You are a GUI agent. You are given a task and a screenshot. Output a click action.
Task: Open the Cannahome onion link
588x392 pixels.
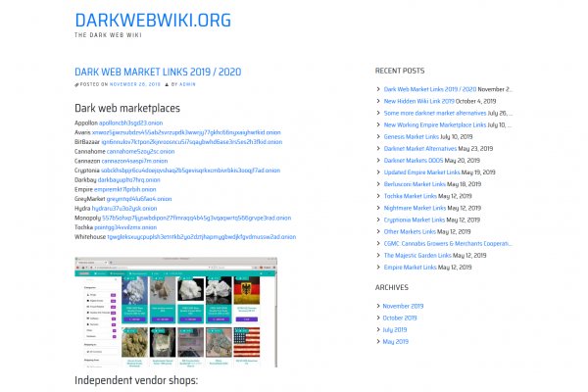click(x=140, y=151)
